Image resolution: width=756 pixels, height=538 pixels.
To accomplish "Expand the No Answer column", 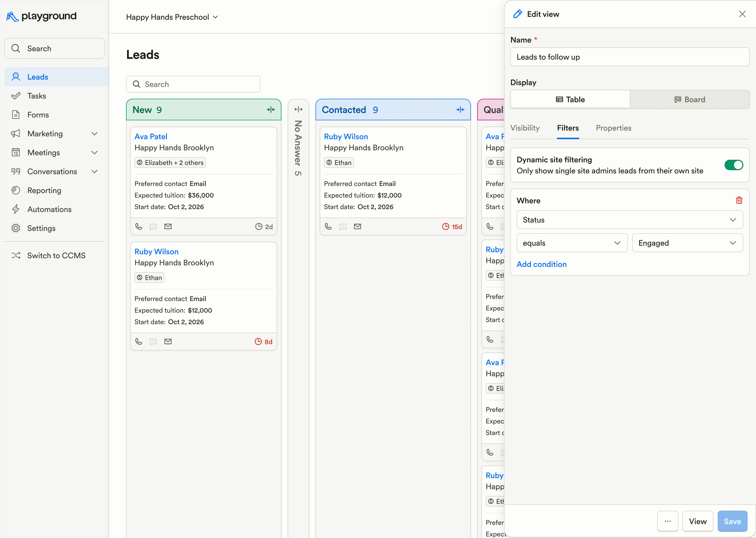I will [x=298, y=109].
